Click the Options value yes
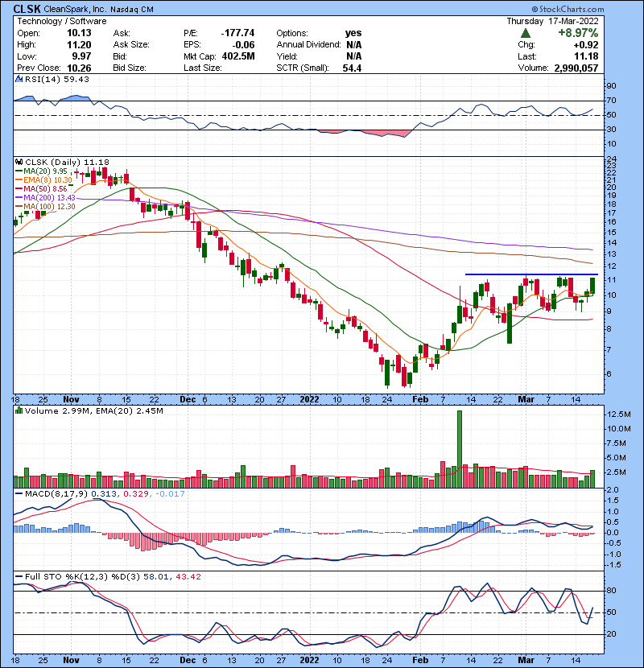644x668 pixels. pos(353,33)
